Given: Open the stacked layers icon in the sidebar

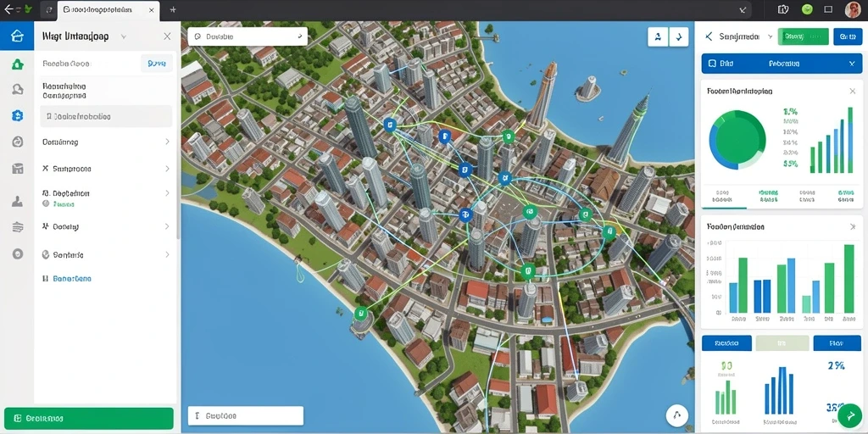Looking at the screenshot, I should [x=17, y=226].
